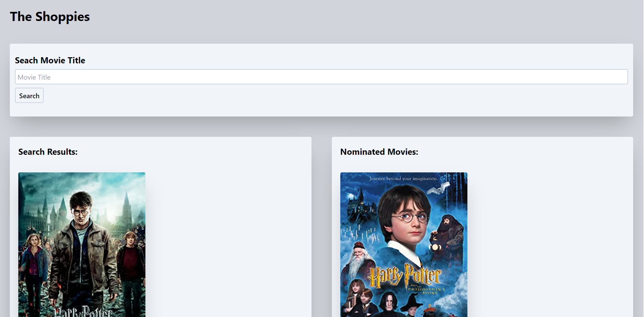This screenshot has width=644, height=317.
Task: Select the Deathly Hallows poster in Search Results
Action: 82,244
